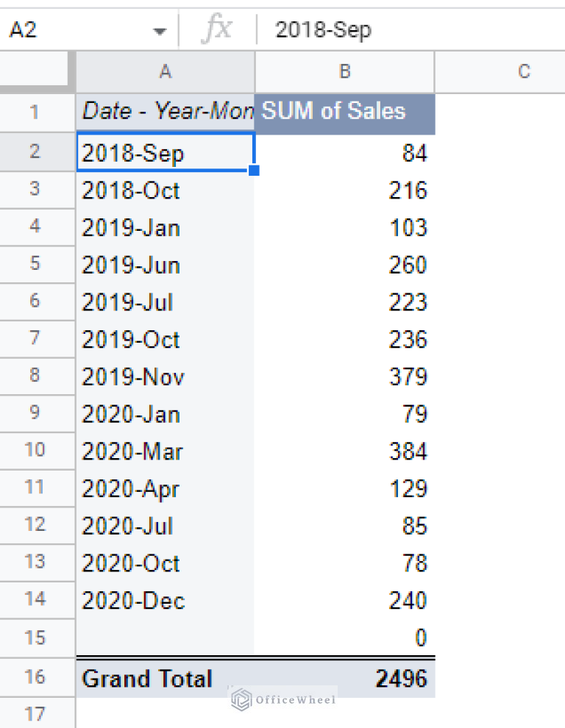Screen dimensions: 565x728
Task: Select the 2019-Nov cell
Action: (x=147, y=377)
